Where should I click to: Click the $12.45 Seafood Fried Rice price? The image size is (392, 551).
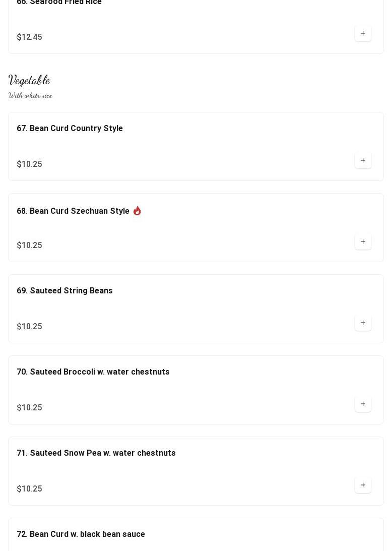click(30, 37)
